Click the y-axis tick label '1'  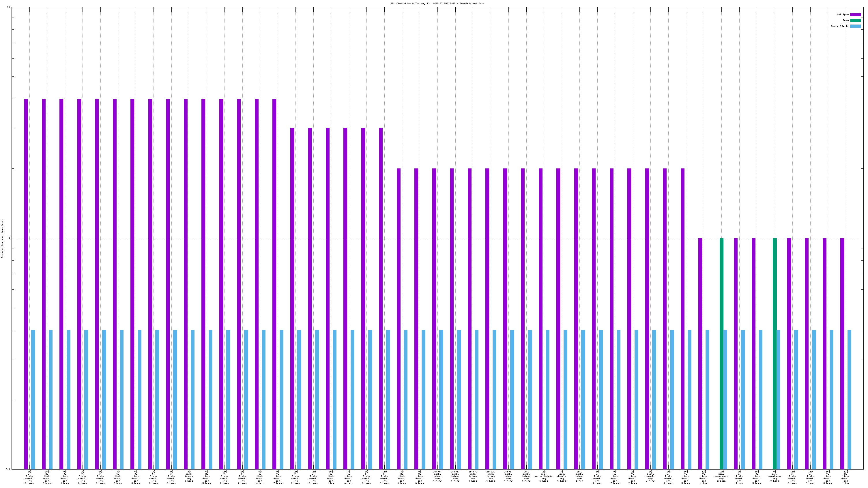9,238
